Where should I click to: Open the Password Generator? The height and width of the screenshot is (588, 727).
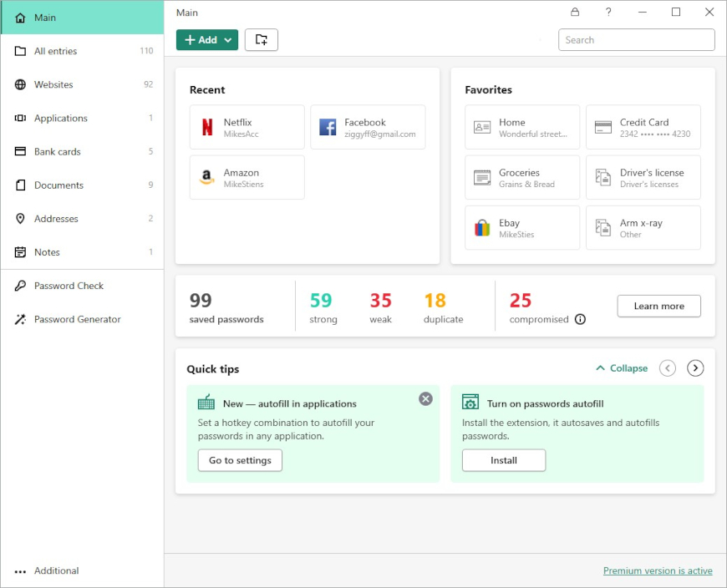(x=77, y=319)
